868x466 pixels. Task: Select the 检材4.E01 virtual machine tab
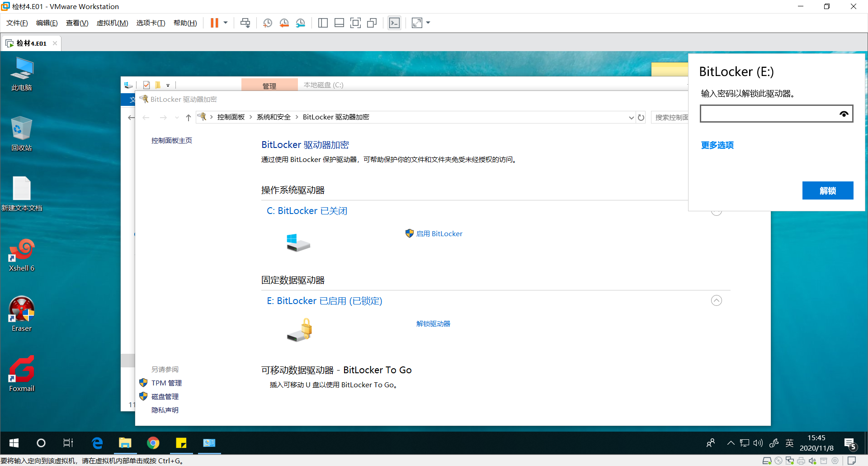(32, 43)
